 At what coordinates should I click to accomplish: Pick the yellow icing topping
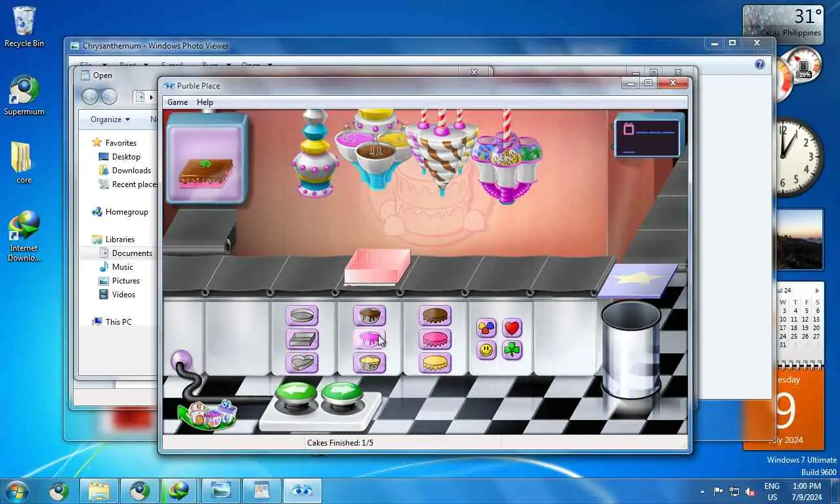pos(435,363)
